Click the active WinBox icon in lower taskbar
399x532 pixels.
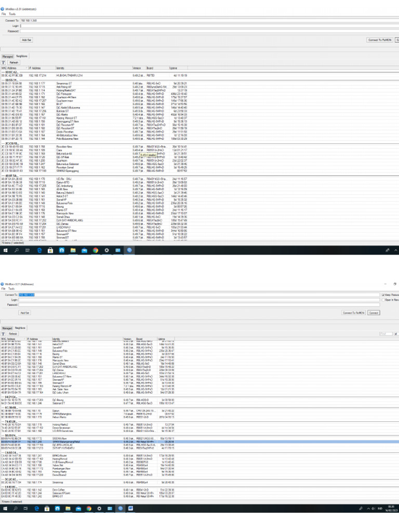(120, 509)
